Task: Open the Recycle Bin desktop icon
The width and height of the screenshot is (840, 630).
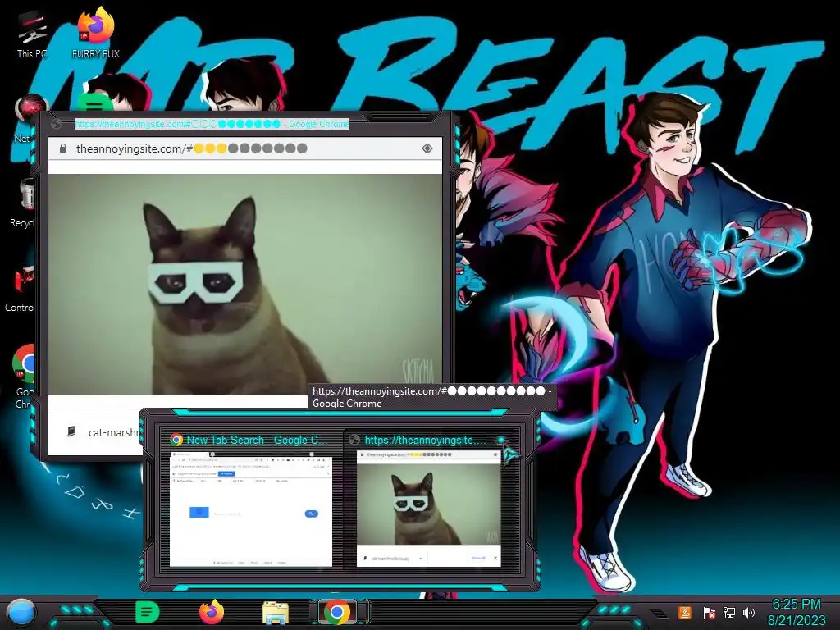Action: coord(22,203)
